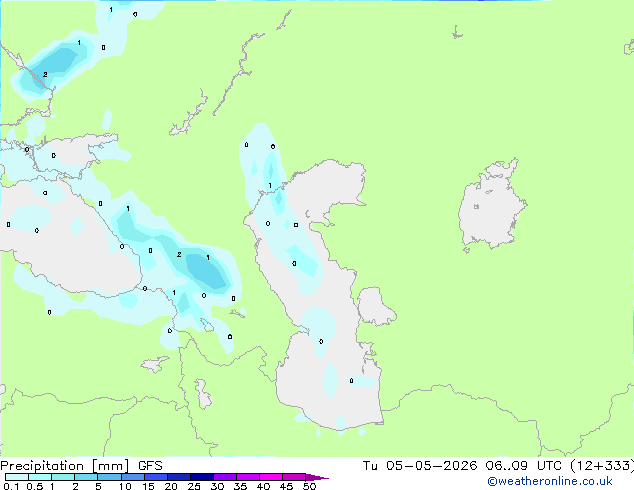Viewport: 634px width, 490px height.
Task: Click the legend scale label '0.1'
Action: [x=11, y=486]
